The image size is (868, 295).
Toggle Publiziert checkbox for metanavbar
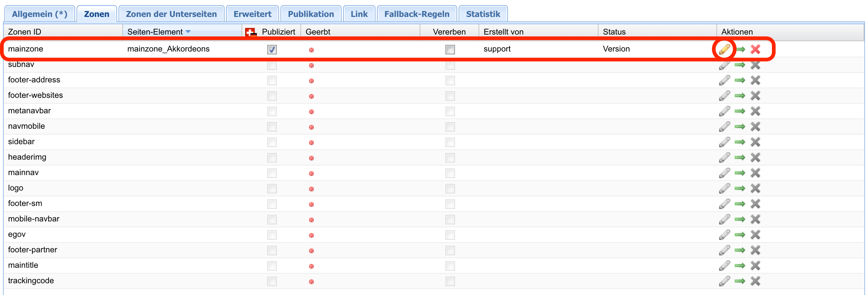click(272, 111)
